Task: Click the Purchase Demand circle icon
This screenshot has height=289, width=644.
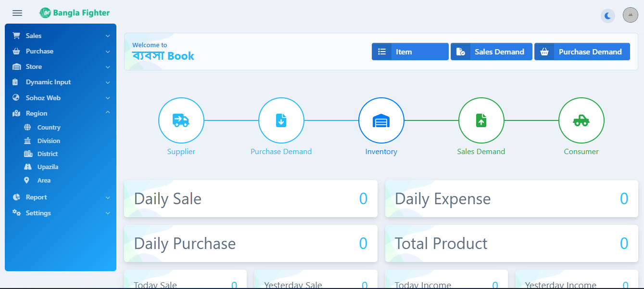Action: click(x=281, y=120)
